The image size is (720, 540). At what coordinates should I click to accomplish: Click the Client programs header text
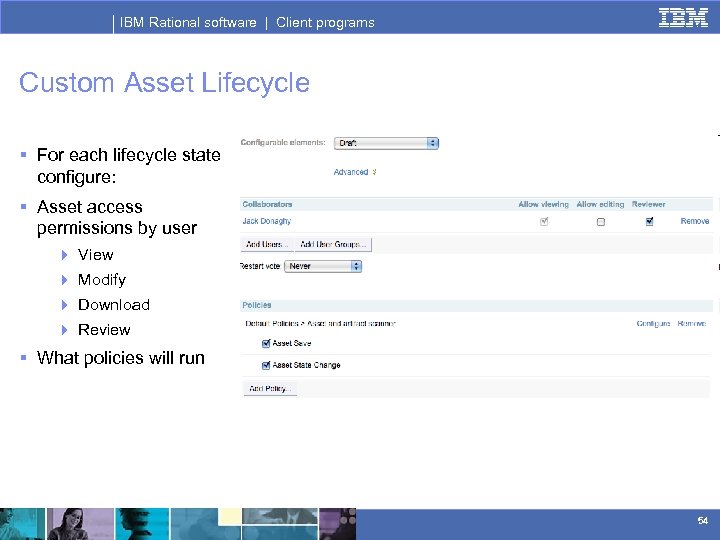click(325, 22)
